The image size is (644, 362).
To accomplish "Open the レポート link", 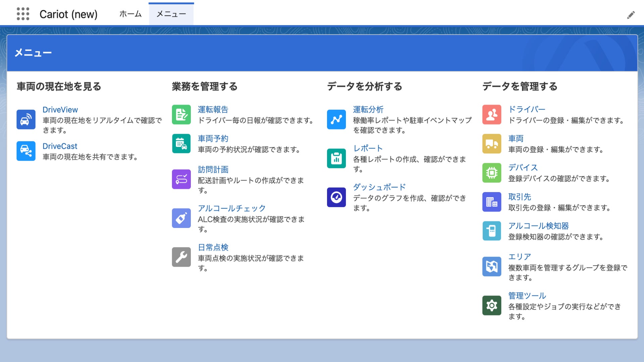I will click(x=368, y=148).
